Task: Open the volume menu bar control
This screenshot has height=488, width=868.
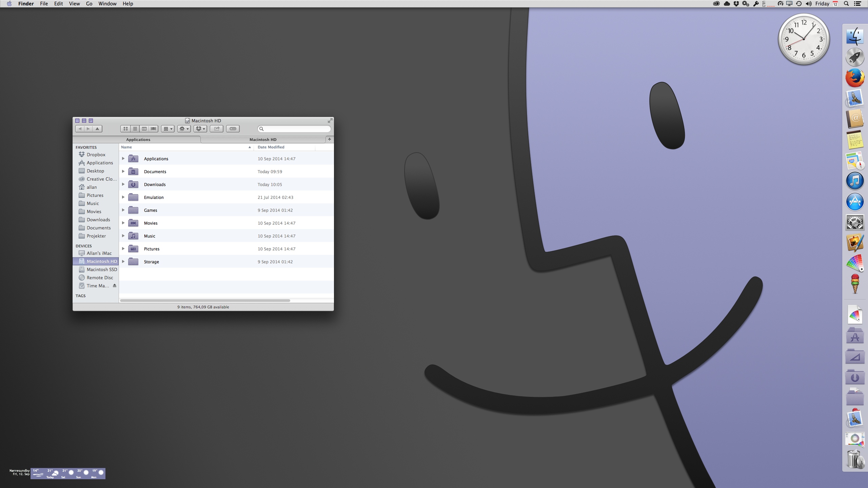Action: tap(809, 4)
